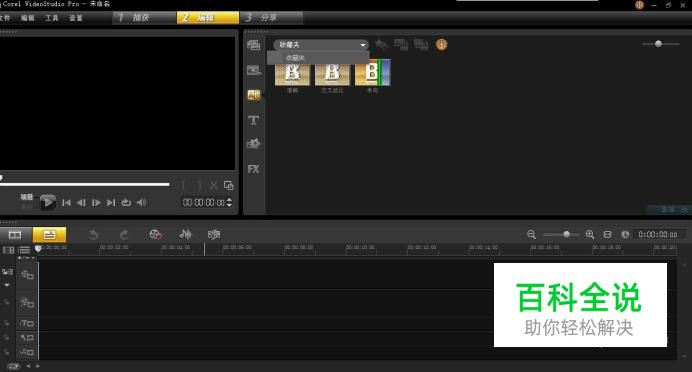Open the system volume speaker control
Viewport: 692px width, 372px height.
tap(141, 203)
